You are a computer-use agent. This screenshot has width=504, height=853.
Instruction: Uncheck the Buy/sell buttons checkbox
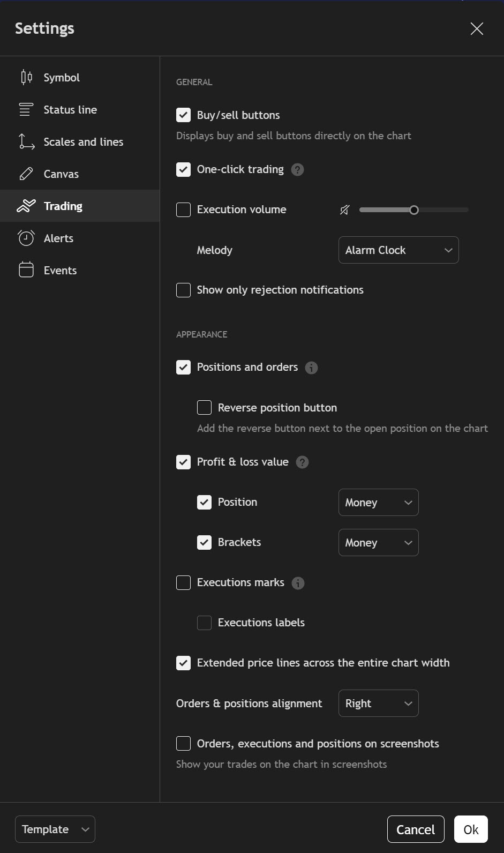[183, 115]
